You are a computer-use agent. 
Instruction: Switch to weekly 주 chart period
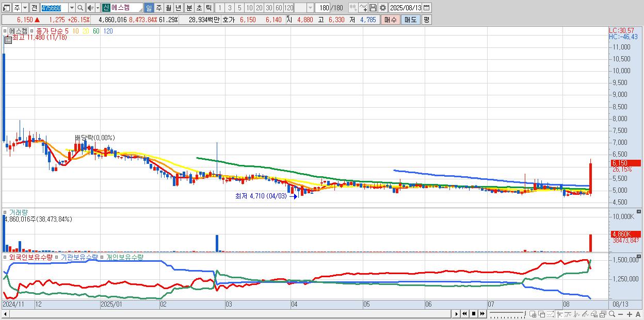[158, 8]
